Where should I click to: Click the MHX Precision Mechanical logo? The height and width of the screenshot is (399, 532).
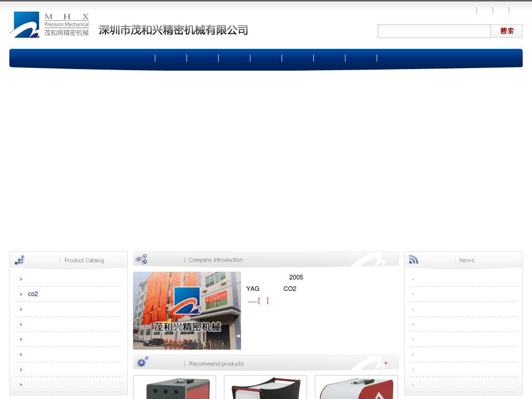[49, 24]
